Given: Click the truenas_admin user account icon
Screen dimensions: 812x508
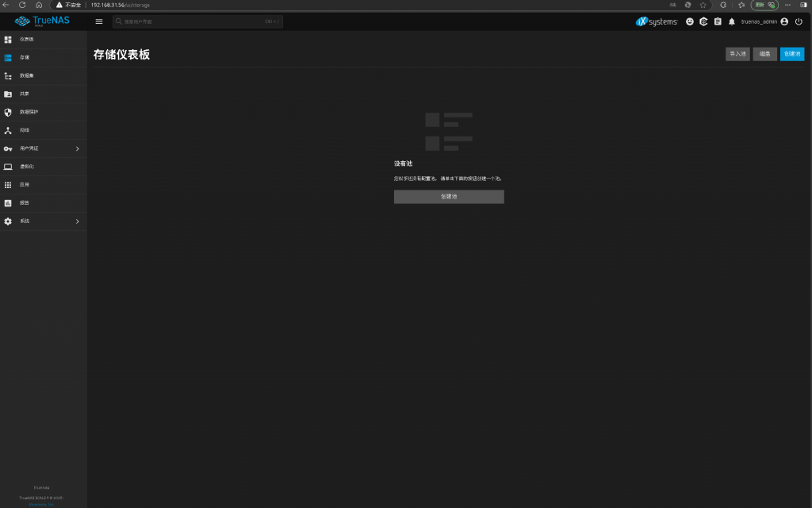Looking at the screenshot, I should pos(784,21).
